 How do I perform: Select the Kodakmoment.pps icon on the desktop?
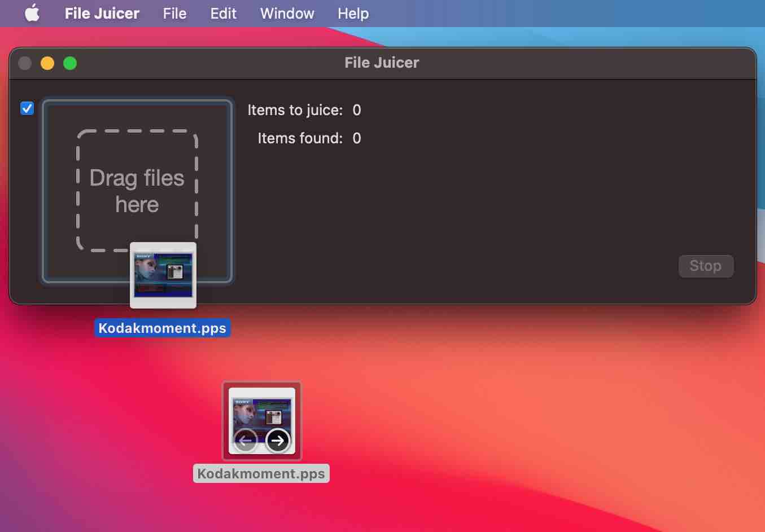261,420
